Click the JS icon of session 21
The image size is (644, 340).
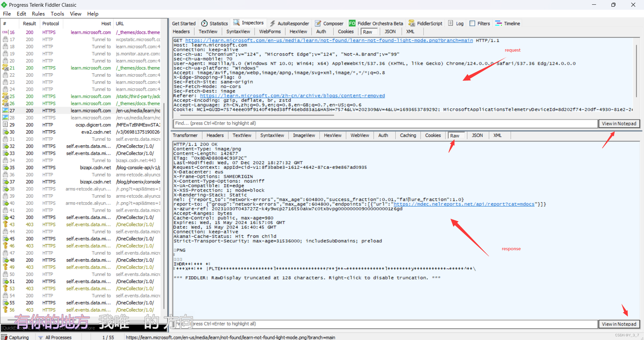click(x=5, y=68)
